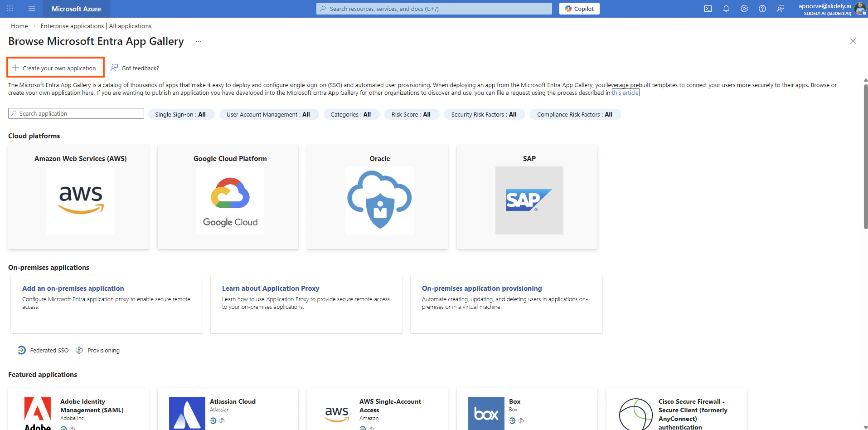
Task: Click the Federated SSO legend icon
Action: point(21,350)
